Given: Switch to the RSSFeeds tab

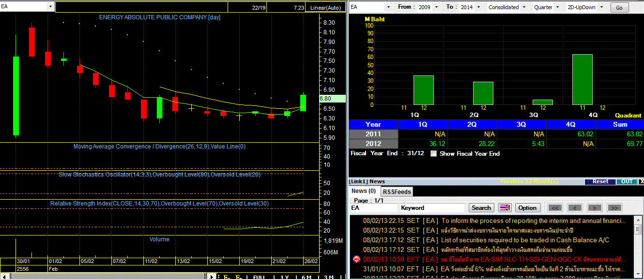Looking at the screenshot, I should coord(396,192).
